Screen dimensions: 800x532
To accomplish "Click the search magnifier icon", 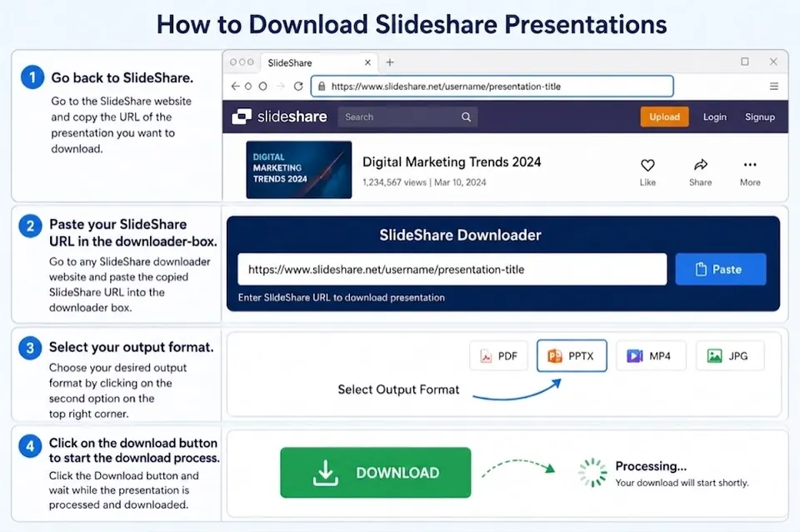I will pyautogui.click(x=466, y=117).
